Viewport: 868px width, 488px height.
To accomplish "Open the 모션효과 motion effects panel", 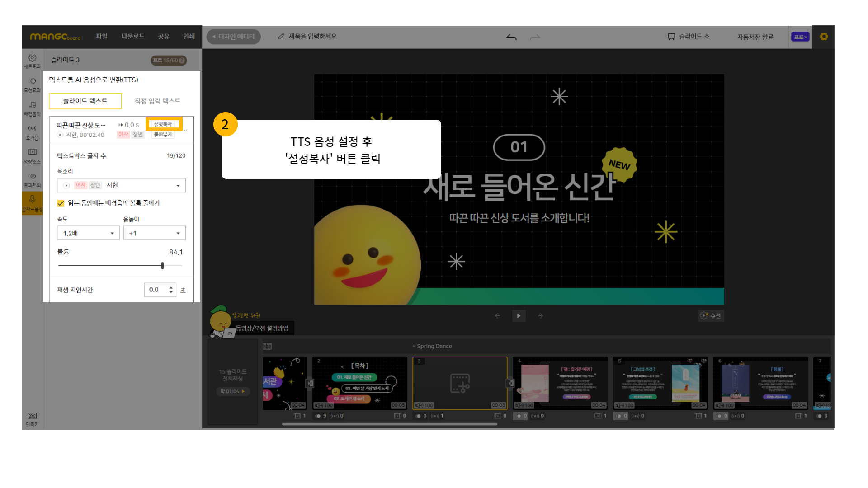I will click(x=32, y=85).
